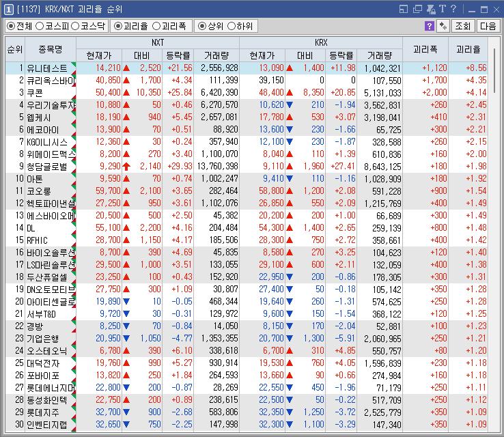Click NXT price 14,210 for 유니테스트
The image size is (504, 437).
tap(108, 68)
